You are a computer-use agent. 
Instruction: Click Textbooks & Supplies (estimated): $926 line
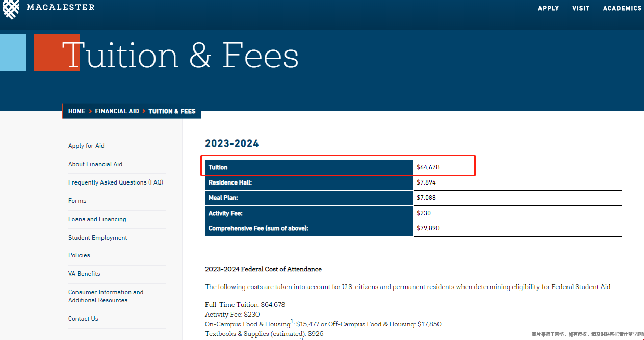(x=264, y=334)
